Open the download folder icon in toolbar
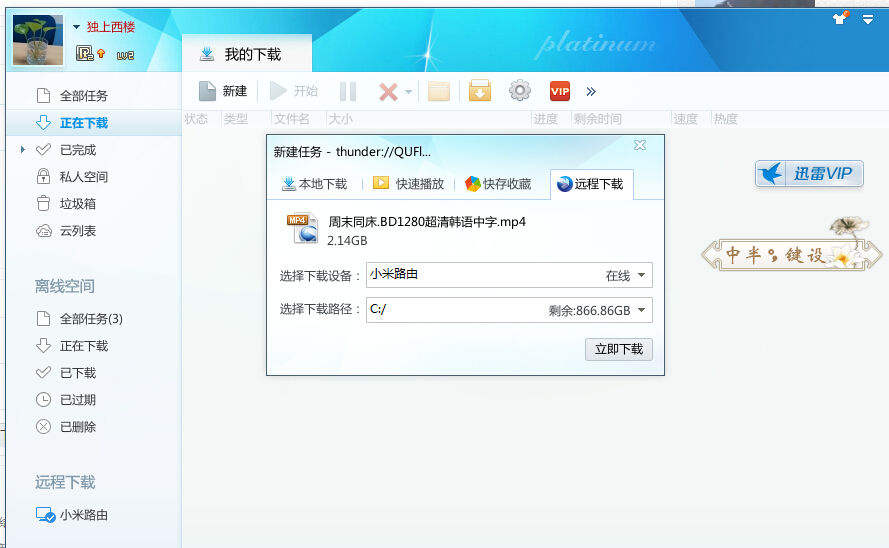 [438, 91]
